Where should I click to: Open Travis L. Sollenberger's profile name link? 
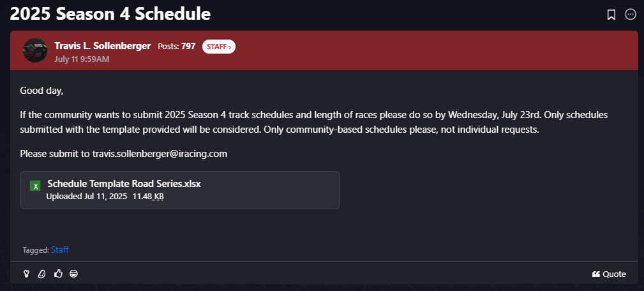click(102, 46)
